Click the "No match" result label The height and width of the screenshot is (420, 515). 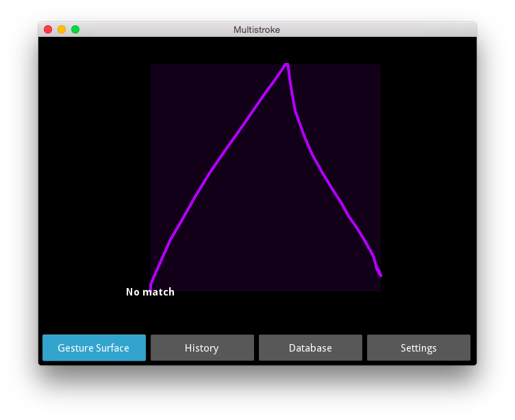tap(150, 291)
